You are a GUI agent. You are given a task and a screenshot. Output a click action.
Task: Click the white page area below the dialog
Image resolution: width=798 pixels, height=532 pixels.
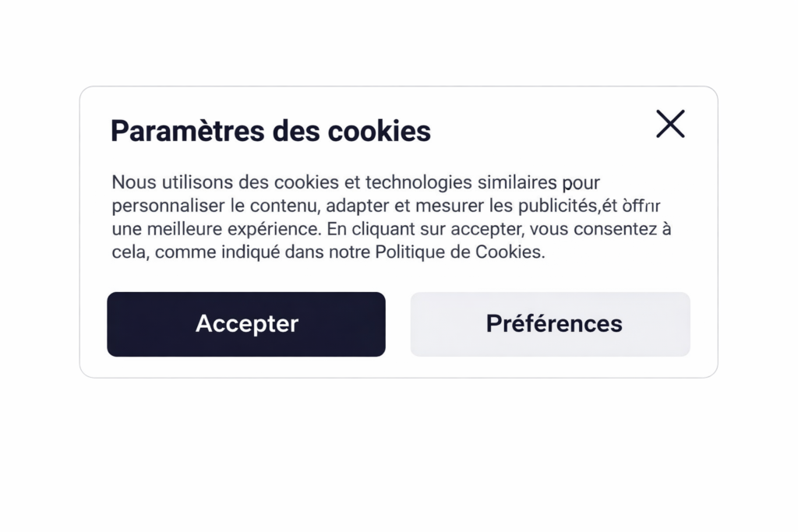pos(399,460)
